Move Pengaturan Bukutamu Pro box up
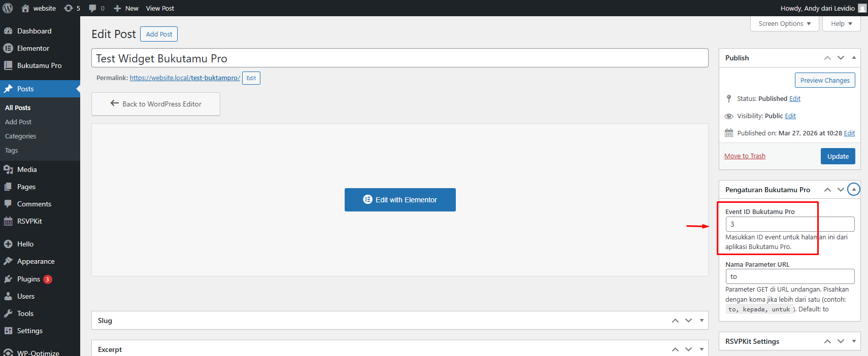868x356 pixels. [827, 190]
